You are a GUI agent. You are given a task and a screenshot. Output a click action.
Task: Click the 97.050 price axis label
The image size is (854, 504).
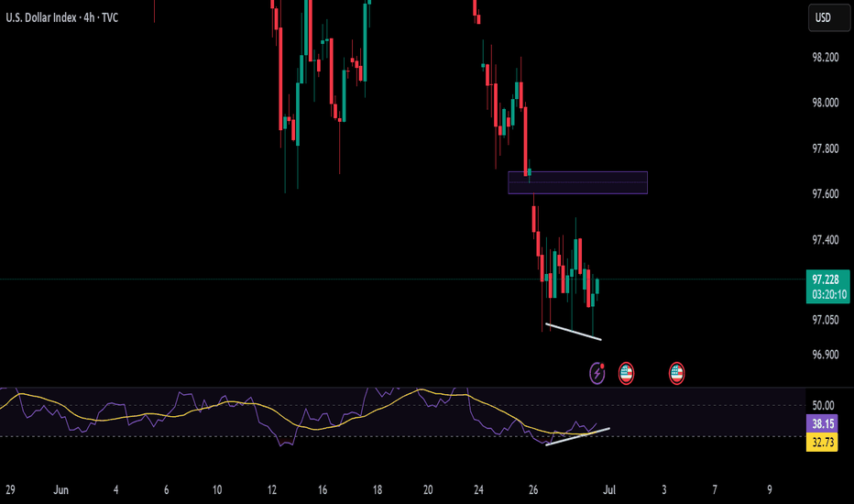825,320
